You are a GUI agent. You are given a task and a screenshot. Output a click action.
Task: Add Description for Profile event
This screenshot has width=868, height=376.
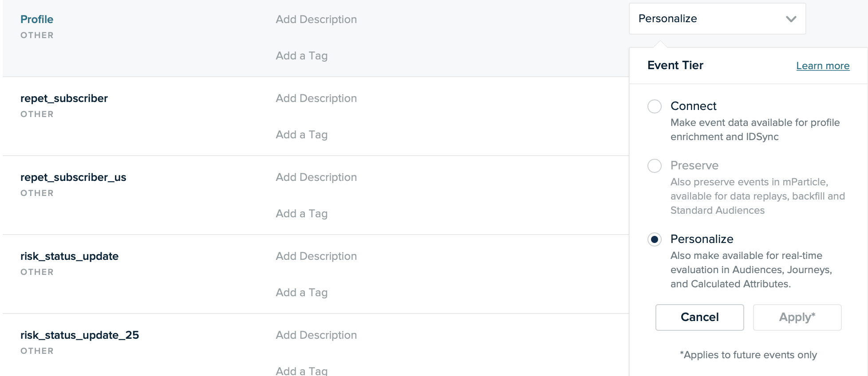tap(316, 20)
